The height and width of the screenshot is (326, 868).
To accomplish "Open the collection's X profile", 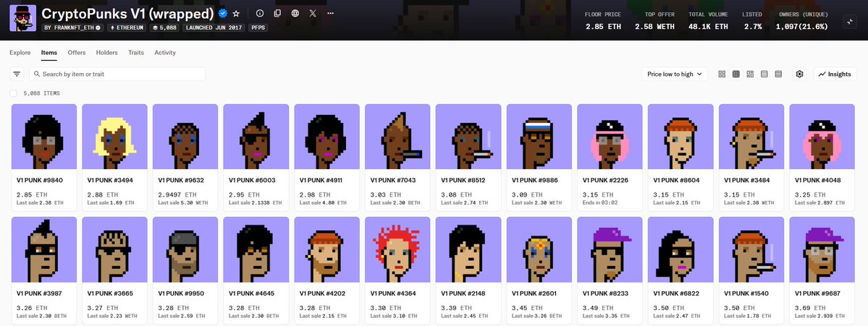I will [x=313, y=13].
